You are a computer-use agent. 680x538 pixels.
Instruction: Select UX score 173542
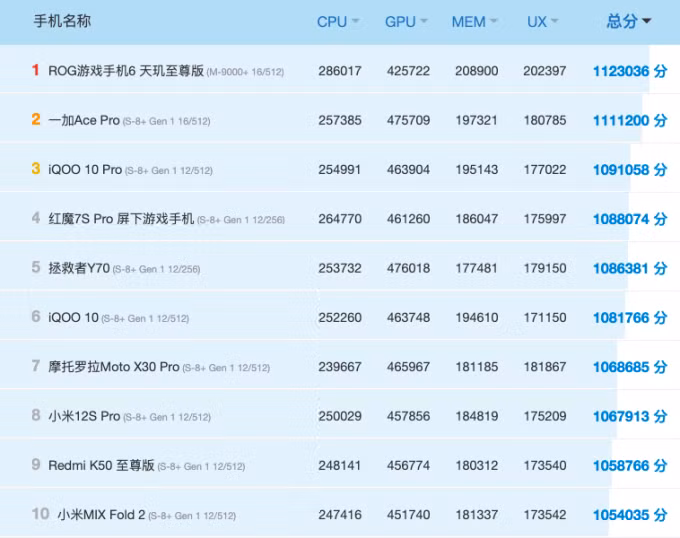(x=544, y=515)
